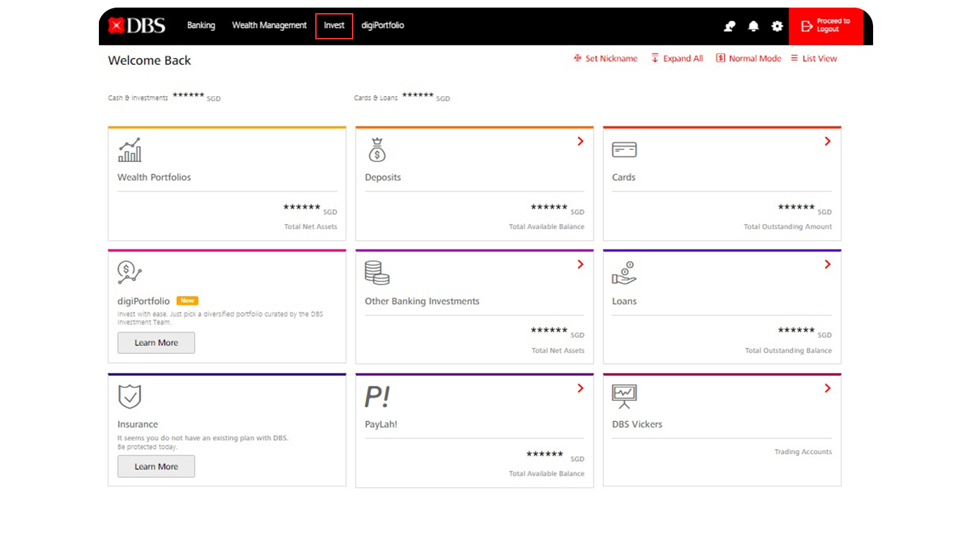The width and height of the screenshot is (972, 560).
Task: Click the Cash & Investments masked amount
Action: pyautogui.click(x=188, y=95)
